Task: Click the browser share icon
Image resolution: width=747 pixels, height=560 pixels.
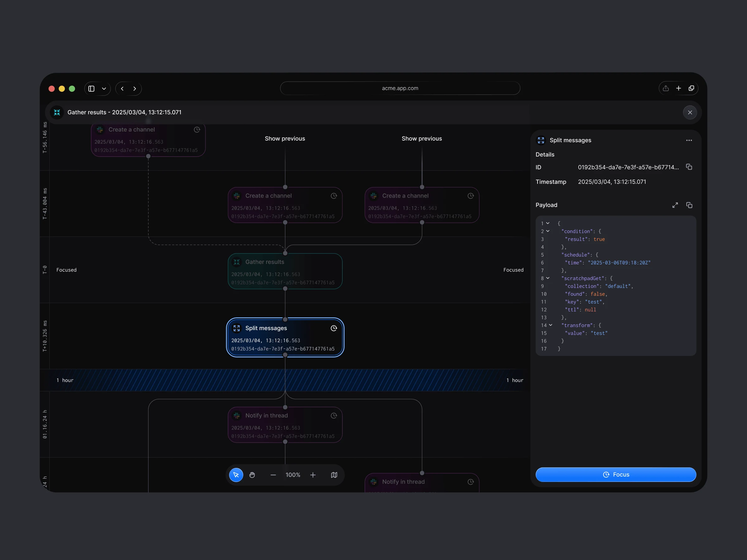Action: [666, 88]
